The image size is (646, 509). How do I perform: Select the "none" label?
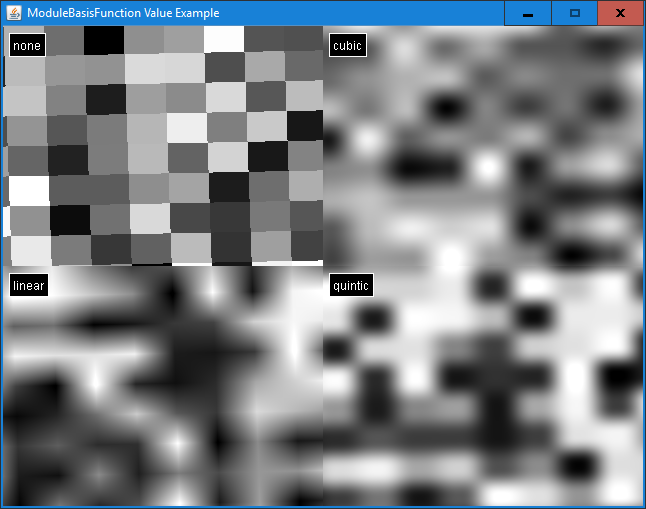(x=27, y=45)
